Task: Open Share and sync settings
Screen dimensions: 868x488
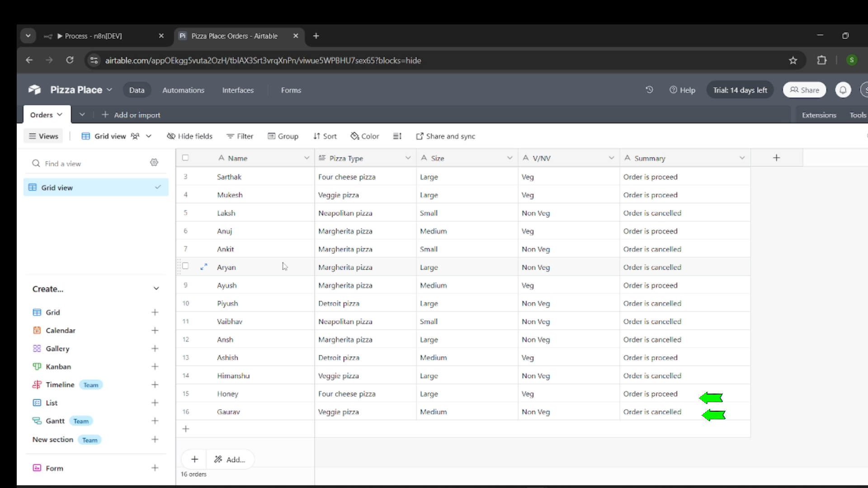Action: tap(445, 136)
